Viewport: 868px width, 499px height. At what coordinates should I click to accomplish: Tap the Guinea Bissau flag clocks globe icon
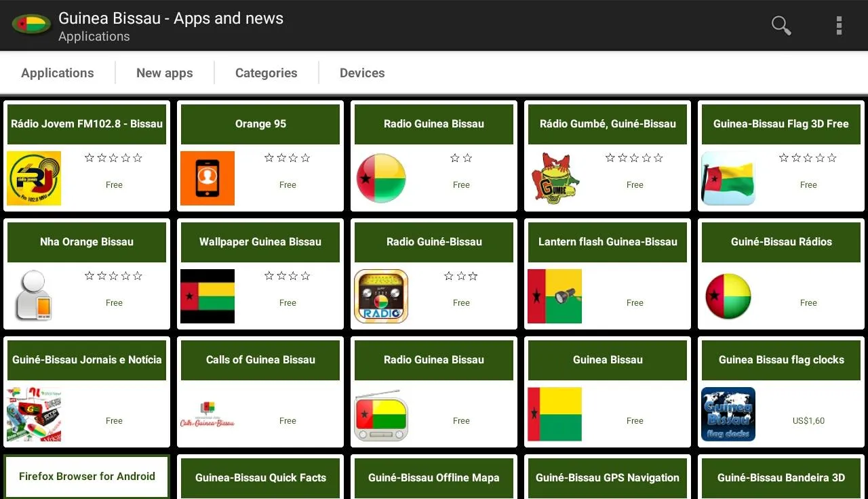(x=728, y=414)
